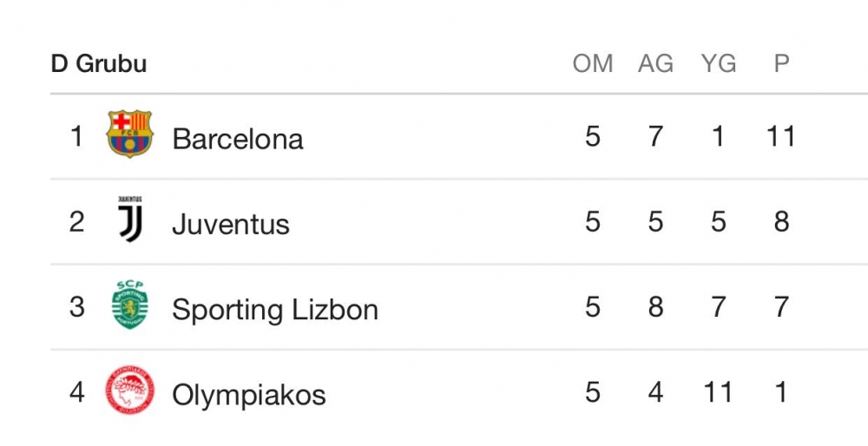The image size is (868, 446).
Task: Open the Barcelona team name link
Action: point(238,139)
